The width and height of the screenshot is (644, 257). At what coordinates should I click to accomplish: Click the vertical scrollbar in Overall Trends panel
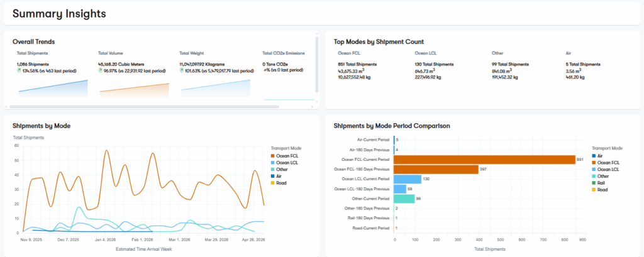tap(316, 65)
